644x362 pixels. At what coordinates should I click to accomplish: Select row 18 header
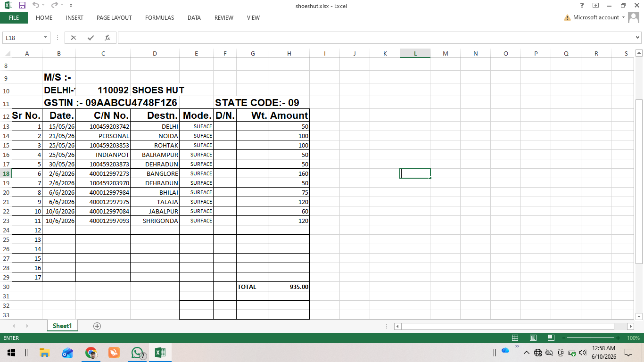[x=6, y=173]
